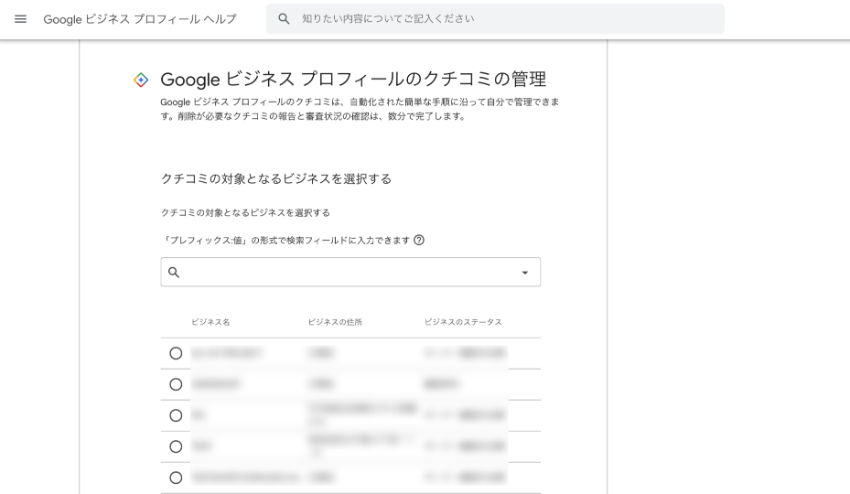
Task: Select the second business radio button
Action: pos(176,384)
